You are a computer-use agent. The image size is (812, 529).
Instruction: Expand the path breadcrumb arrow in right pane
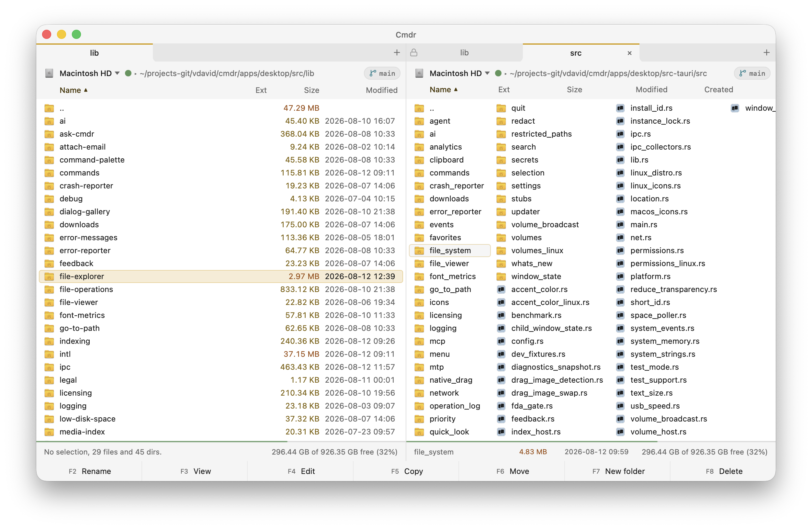[x=505, y=74]
